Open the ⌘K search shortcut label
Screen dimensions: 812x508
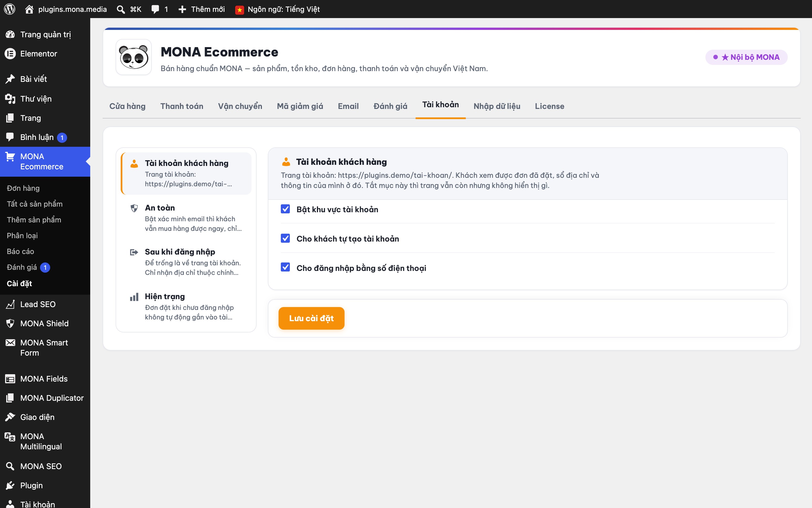coord(136,9)
